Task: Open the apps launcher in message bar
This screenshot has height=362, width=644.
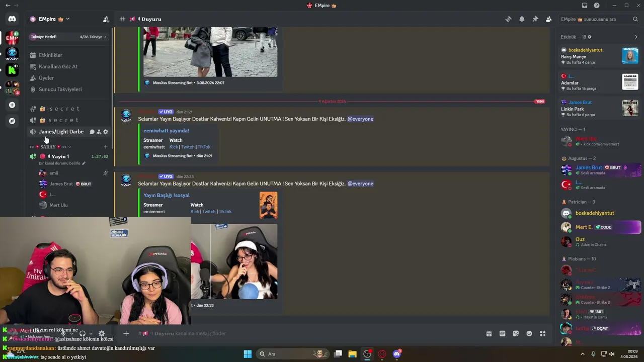Action: point(542,333)
